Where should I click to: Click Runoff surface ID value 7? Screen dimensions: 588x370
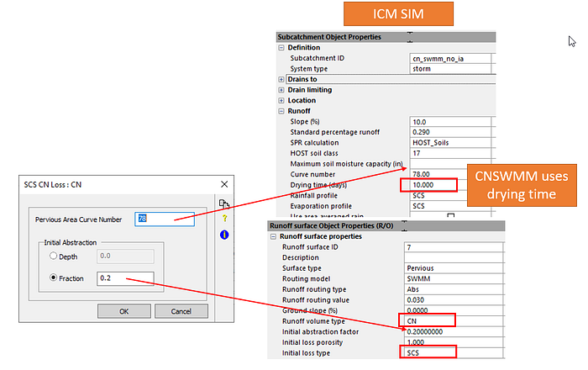pos(454,247)
